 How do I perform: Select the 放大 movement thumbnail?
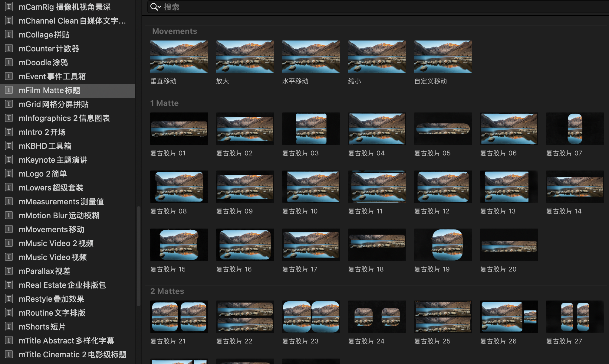click(245, 57)
